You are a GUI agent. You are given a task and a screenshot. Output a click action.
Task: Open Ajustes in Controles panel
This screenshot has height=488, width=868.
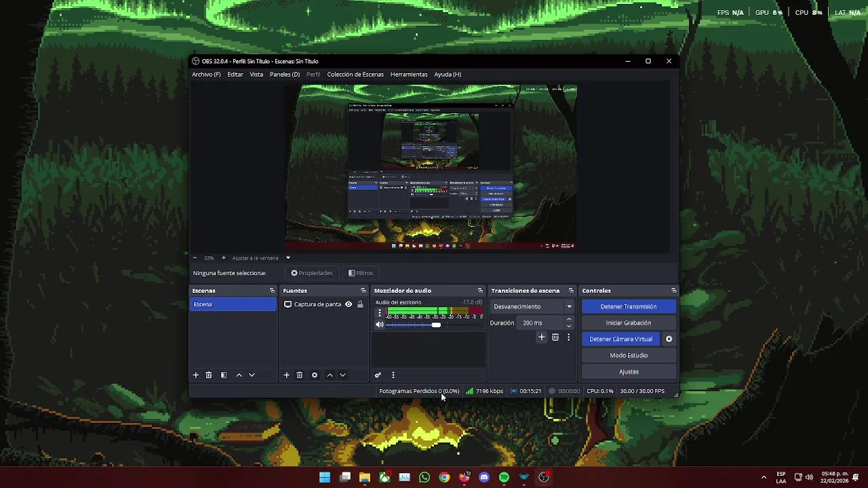click(x=629, y=371)
